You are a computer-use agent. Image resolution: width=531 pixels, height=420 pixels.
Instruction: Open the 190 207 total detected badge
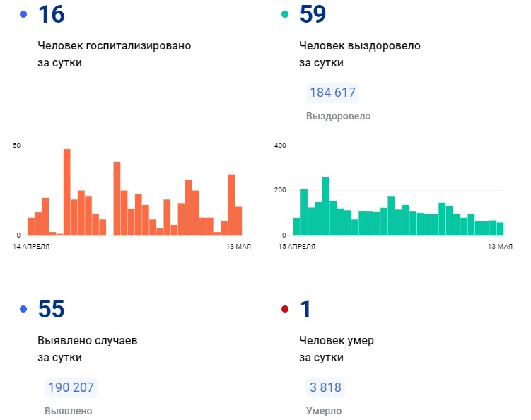71,387
